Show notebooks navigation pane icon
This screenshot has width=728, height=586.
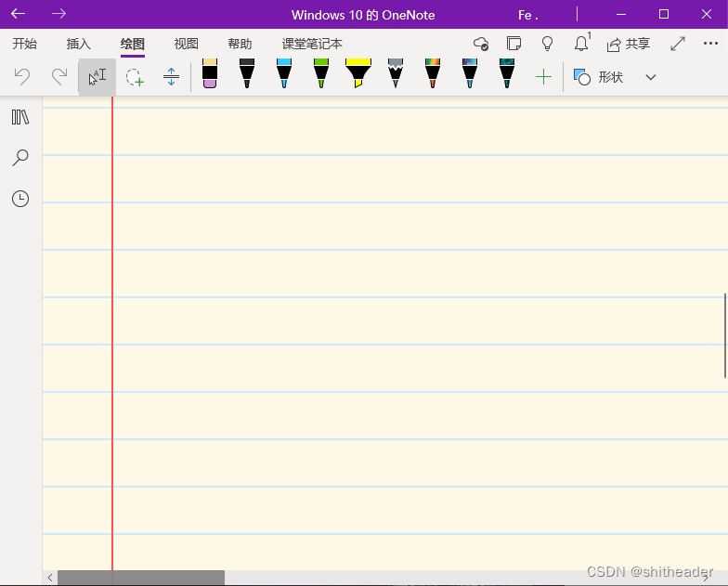pos(20,117)
